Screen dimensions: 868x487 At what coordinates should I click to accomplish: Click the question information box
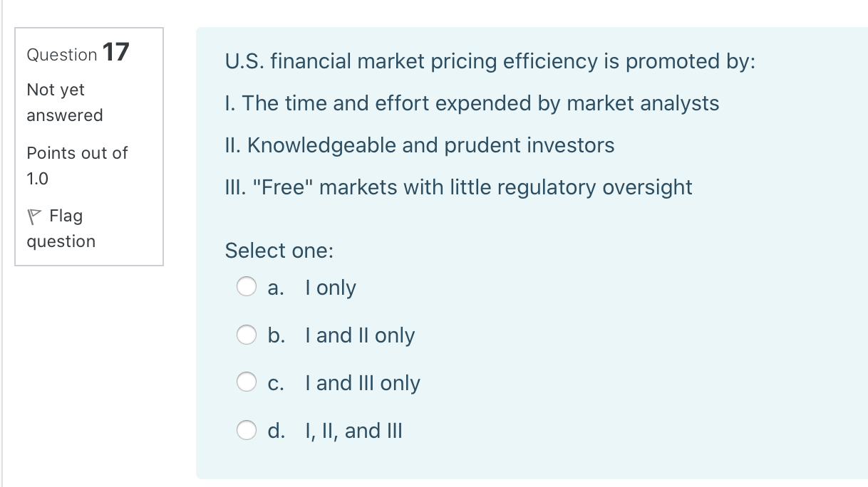[x=88, y=145]
